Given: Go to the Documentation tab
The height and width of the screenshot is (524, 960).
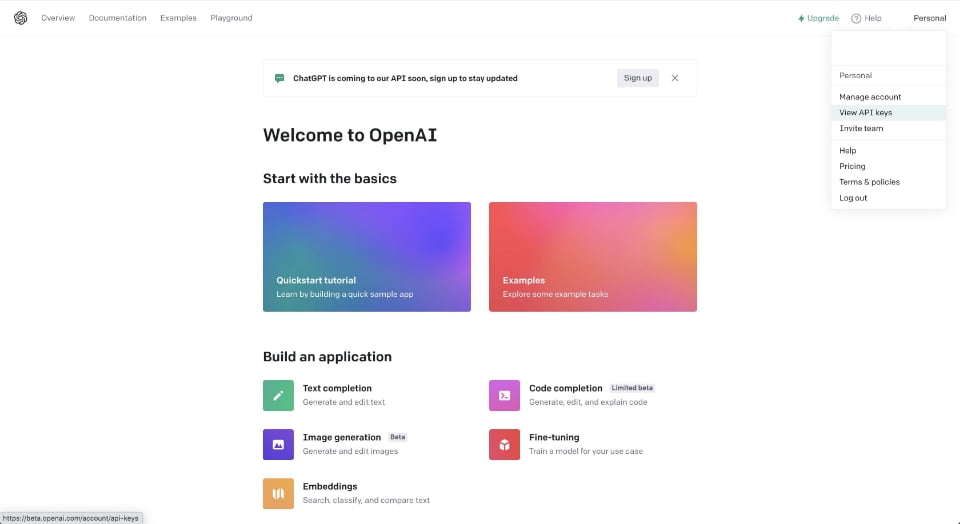Looking at the screenshot, I should [117, 18].
